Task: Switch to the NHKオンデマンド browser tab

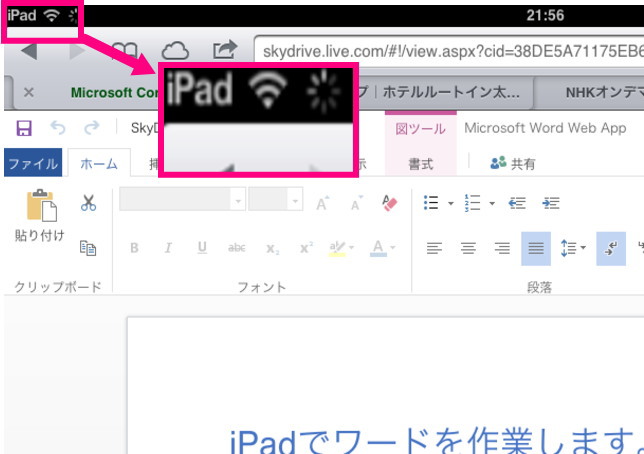Action: pos(590,92)
